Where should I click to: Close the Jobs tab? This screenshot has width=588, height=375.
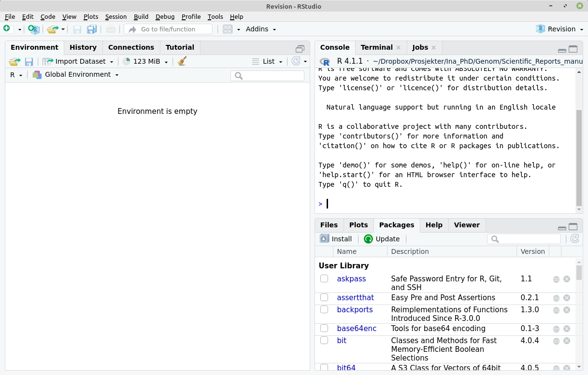434,47
